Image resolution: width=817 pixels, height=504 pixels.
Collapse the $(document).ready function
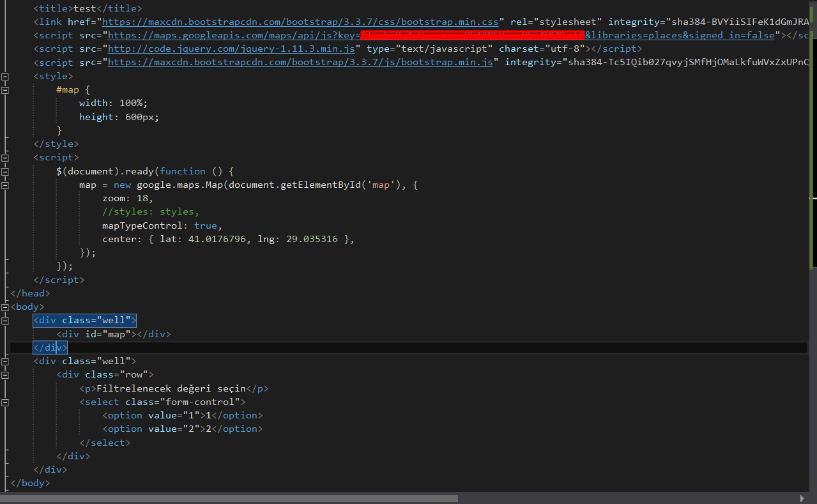point(6,172)
